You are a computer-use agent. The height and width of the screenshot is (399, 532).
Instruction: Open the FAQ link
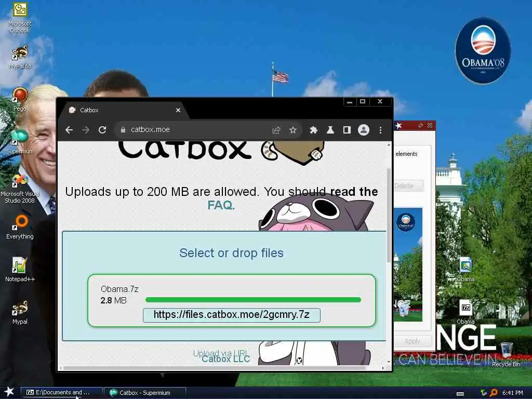click(x=221, y=205)
